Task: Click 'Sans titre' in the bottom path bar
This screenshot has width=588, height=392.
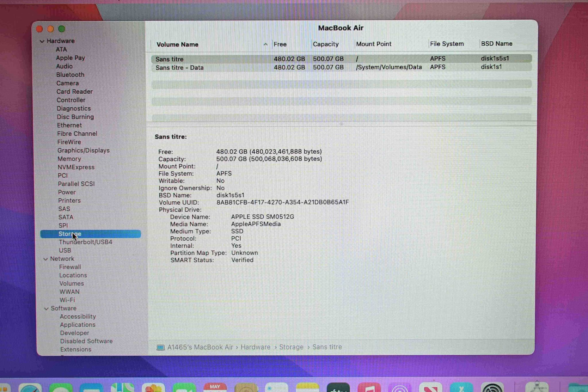Action: coord(327,347)
